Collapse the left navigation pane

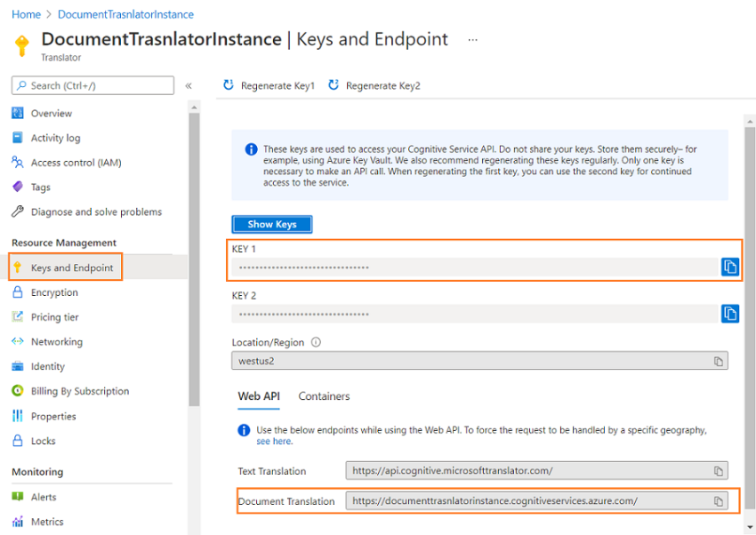[x=189, y=85]
